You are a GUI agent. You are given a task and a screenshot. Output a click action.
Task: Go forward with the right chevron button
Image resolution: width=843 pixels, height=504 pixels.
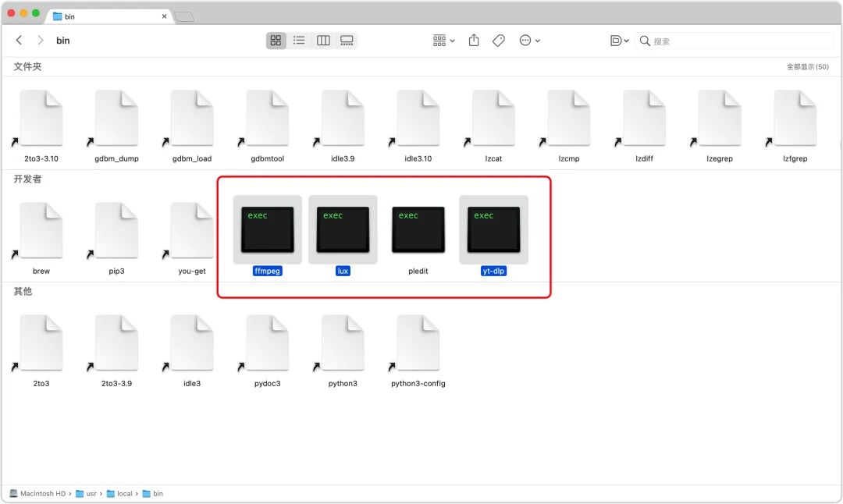pos(41,41)
